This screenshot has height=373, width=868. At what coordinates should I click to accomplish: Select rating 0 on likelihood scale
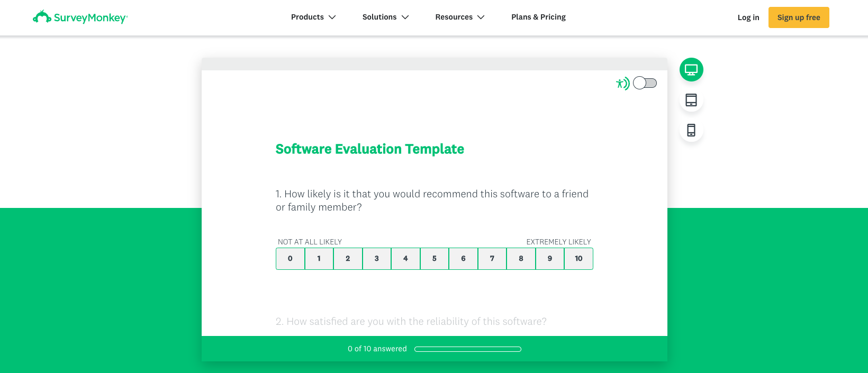coord(290,259)
